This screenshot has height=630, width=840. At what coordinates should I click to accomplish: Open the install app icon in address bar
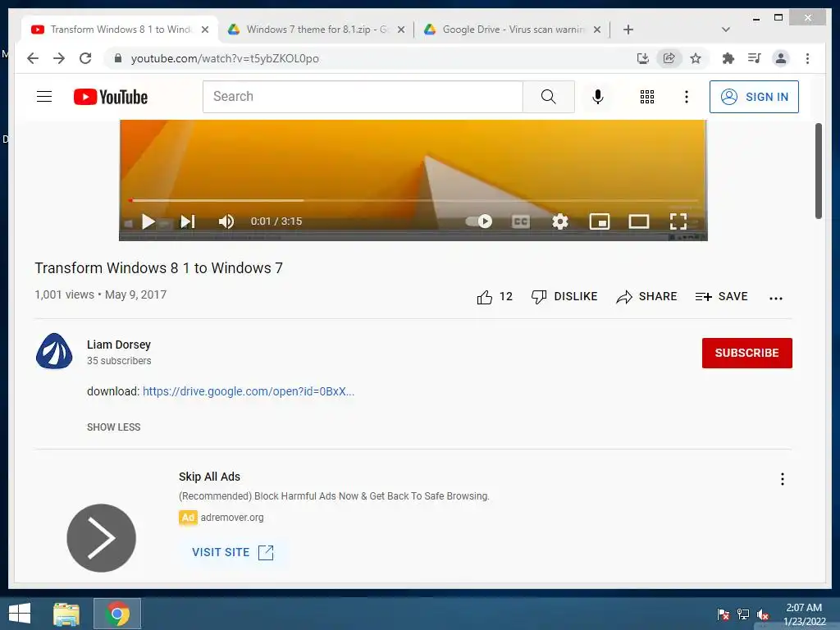[x=643, y=58]
